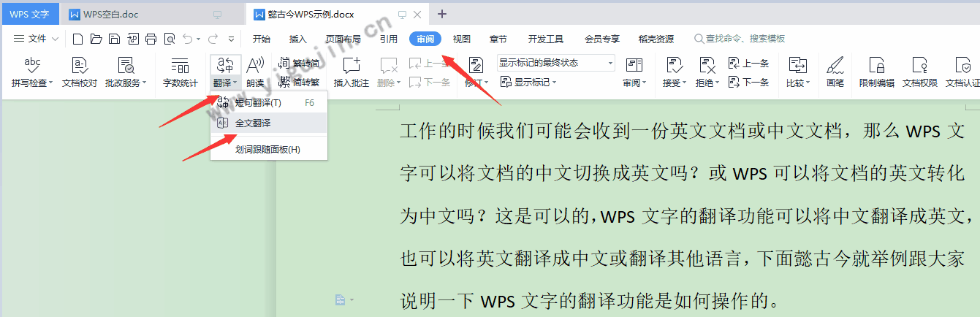Click the WPS 文字 home button
This screenshot has height=317, width=980.
(29, 14)
